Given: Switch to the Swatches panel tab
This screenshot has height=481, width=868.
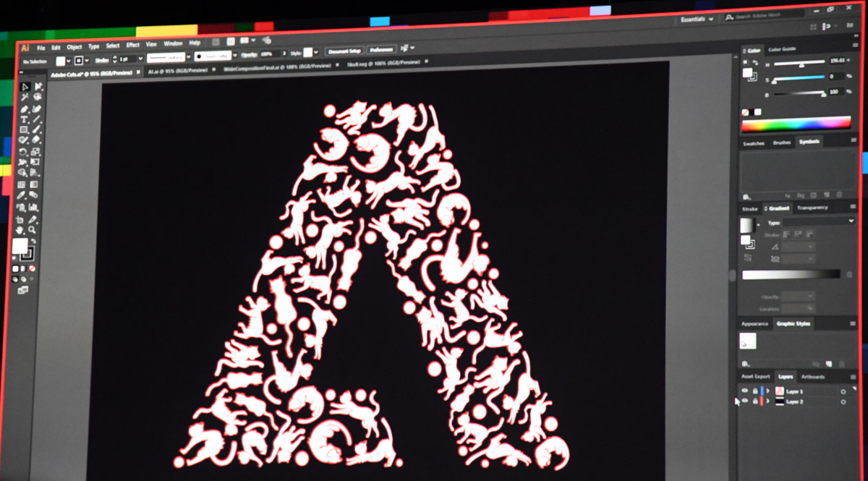Looking at the screenshot, I should pyautogui.click(x=754, y=143).
